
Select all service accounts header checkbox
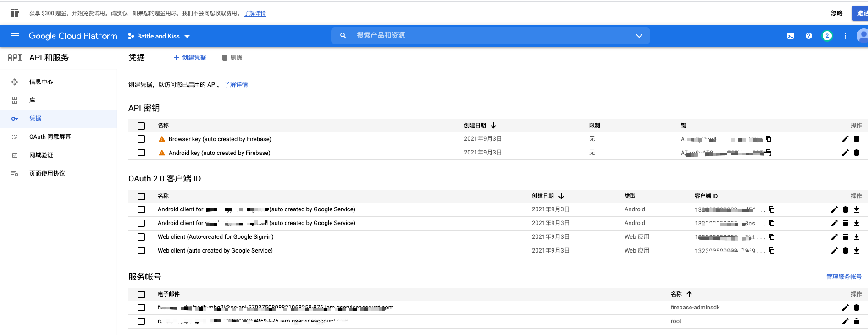[x=141, y=295]
